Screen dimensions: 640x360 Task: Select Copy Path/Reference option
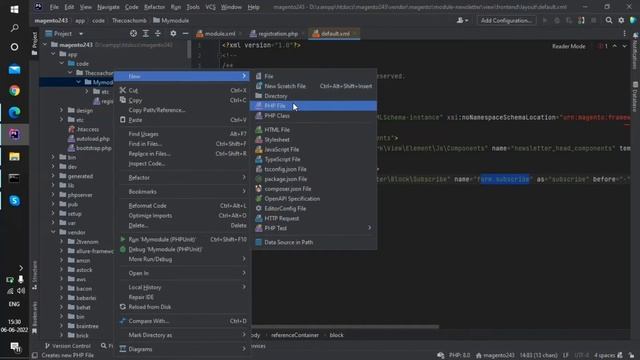click(x=182, y=110)
